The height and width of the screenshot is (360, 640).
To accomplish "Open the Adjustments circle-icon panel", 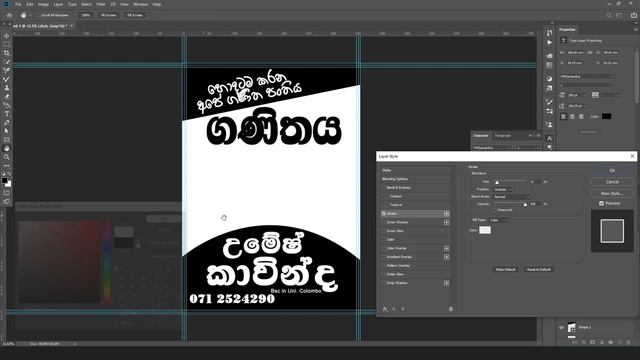I will 549,79.
